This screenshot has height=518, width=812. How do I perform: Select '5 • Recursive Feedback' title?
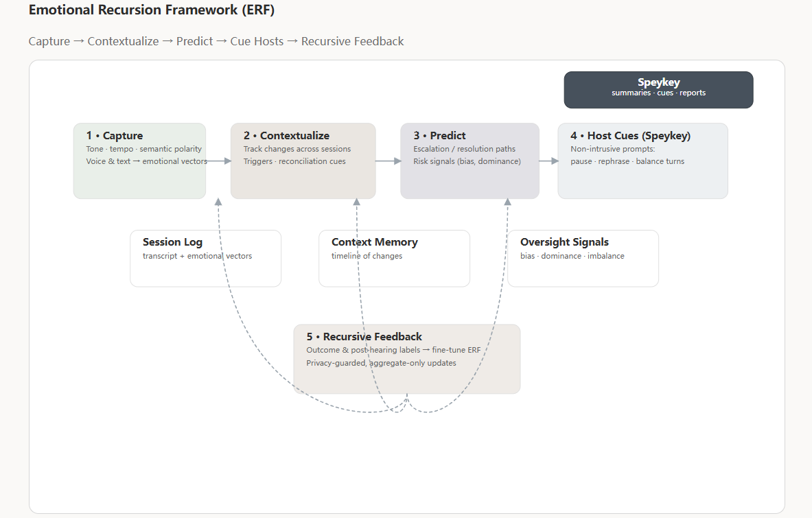coord(364,337)
